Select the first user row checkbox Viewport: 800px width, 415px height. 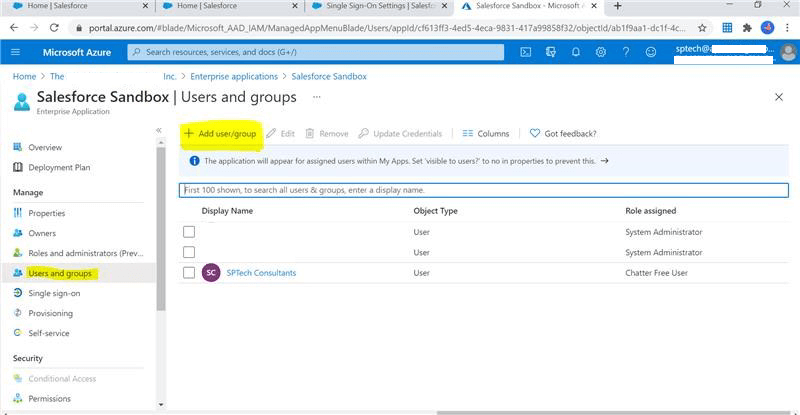tap(189, 232)
